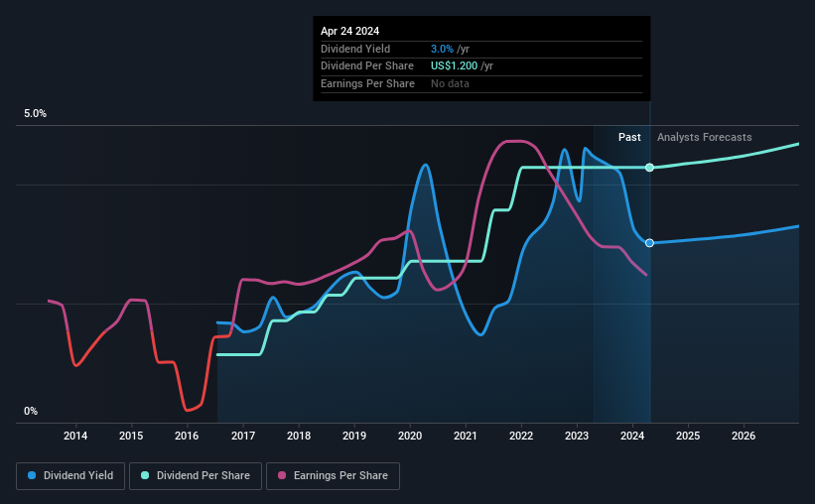Click the 2022 x-axis label

tap(521, 436)
